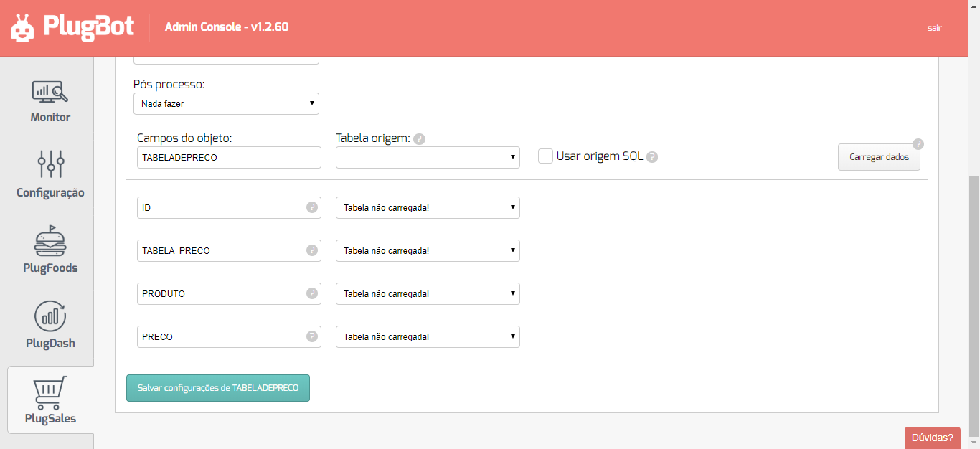Open the PlugSales shopping cart icon
This screenshot has width=980, height=449.
click(x=50, y=392)
